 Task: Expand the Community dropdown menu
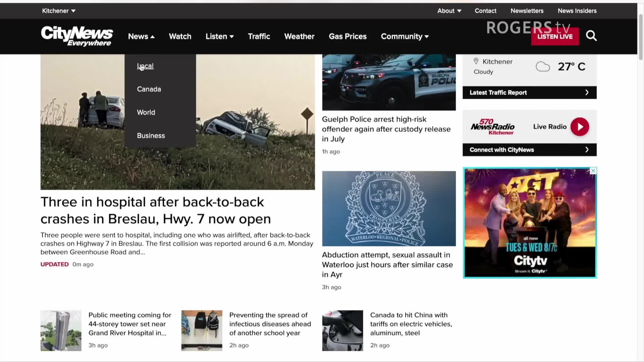tap(405, 36)
